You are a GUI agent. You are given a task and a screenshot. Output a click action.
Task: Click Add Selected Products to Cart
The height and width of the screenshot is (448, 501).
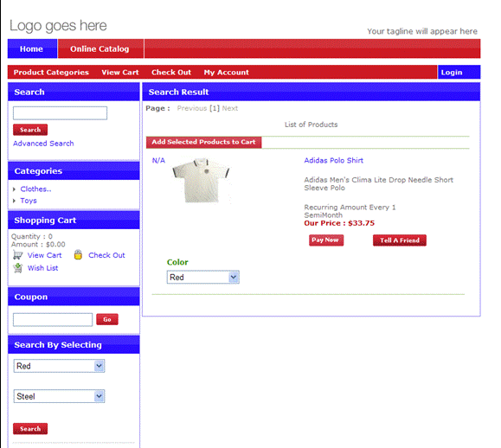(203, 142)
